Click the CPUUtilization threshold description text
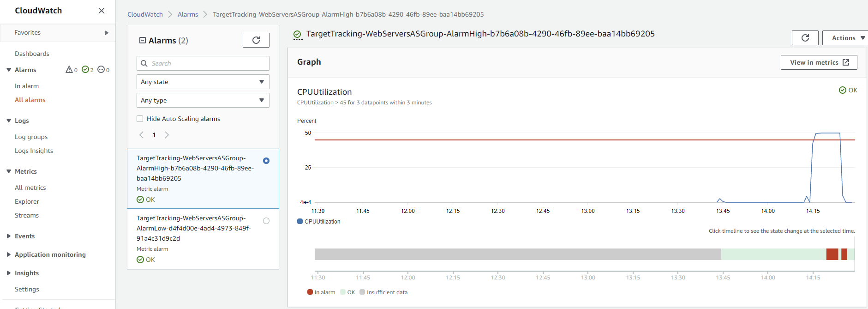 point(365,103)
